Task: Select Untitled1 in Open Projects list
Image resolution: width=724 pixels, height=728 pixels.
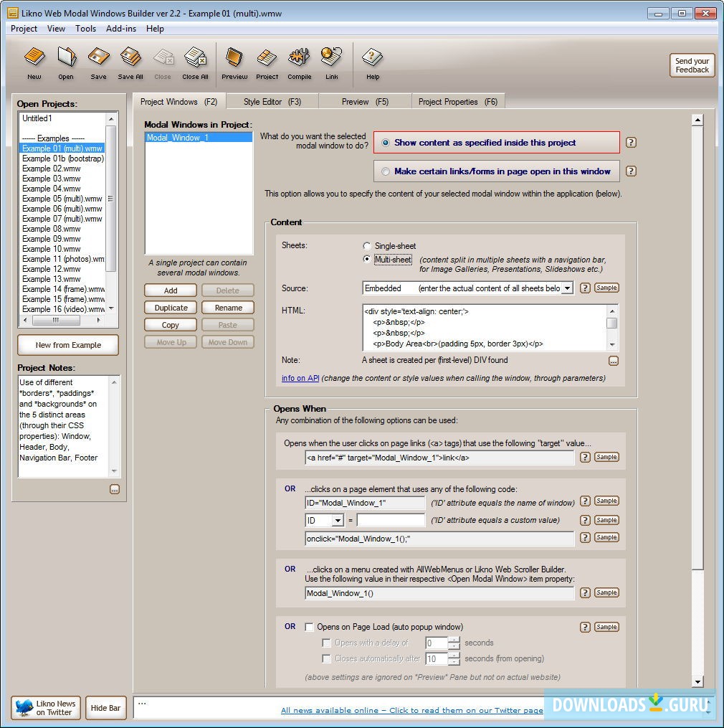Action: (37, 118)
